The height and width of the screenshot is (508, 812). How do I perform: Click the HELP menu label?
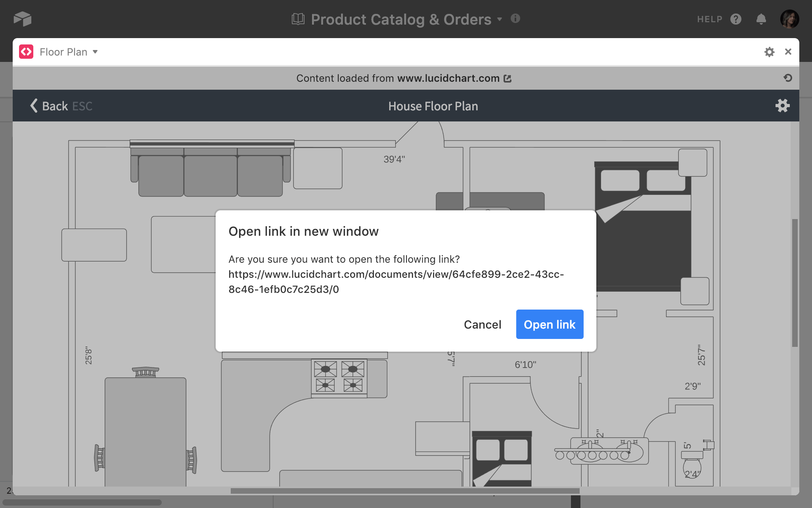pos(710,19)
